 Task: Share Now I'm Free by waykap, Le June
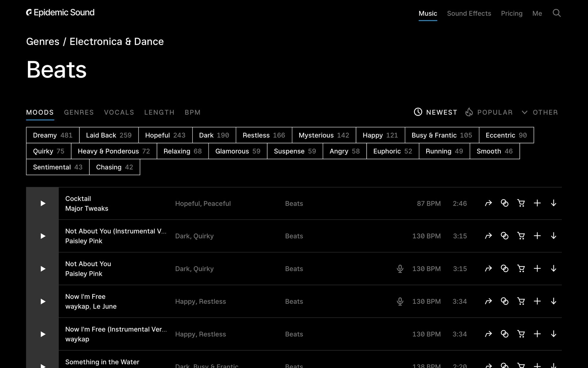(488, 301)
